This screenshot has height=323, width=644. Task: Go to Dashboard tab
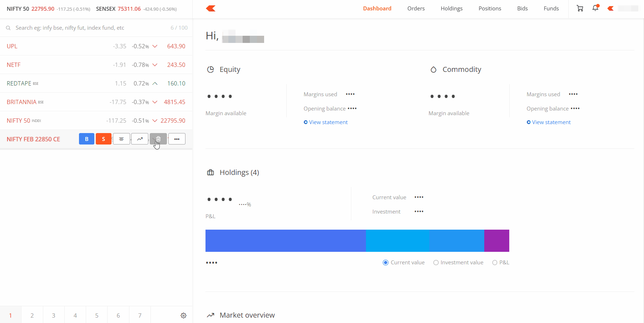(x=377, y=8)
